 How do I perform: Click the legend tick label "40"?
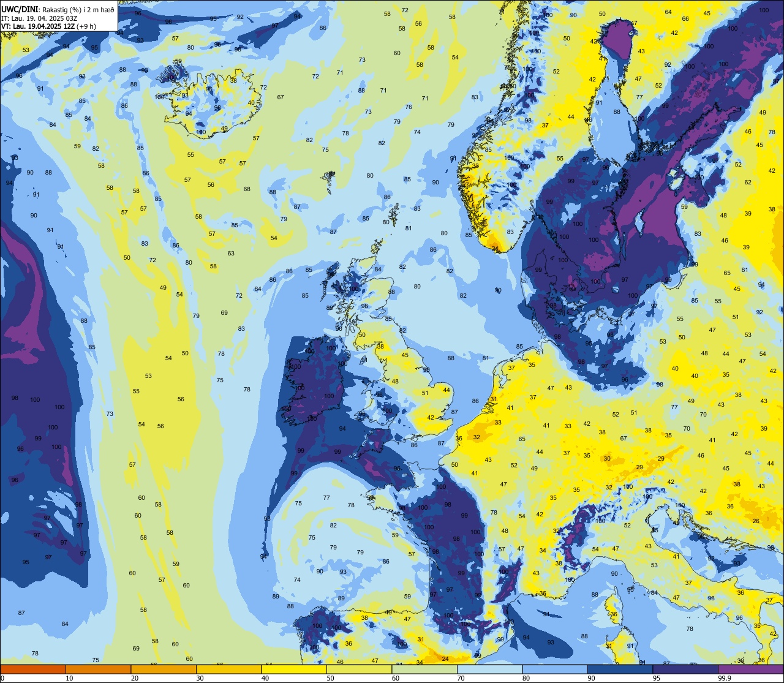click(x=265, y=678)
